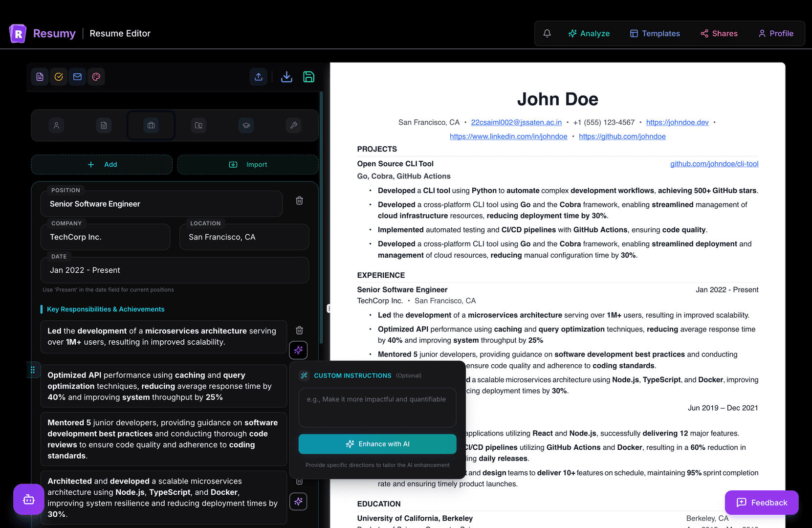Switch to projects section tab
812x528 pixels.
pyautogui.click(x=198, y=126)
